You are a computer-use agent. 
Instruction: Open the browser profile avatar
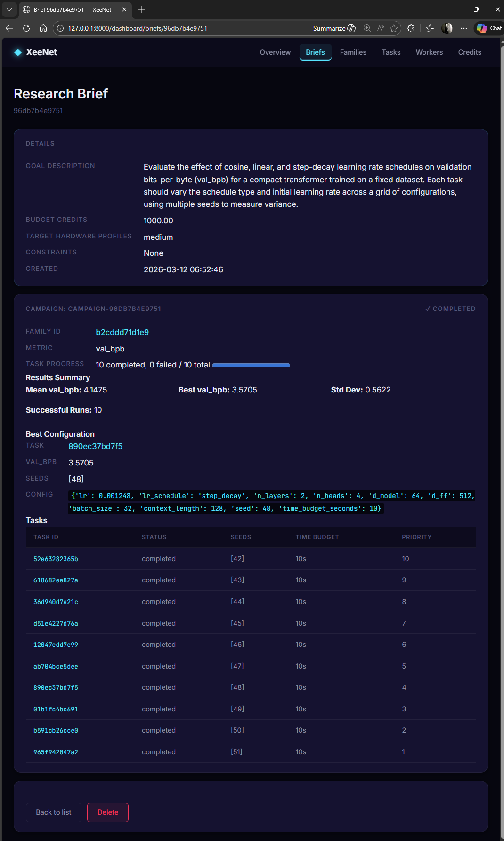447,28
